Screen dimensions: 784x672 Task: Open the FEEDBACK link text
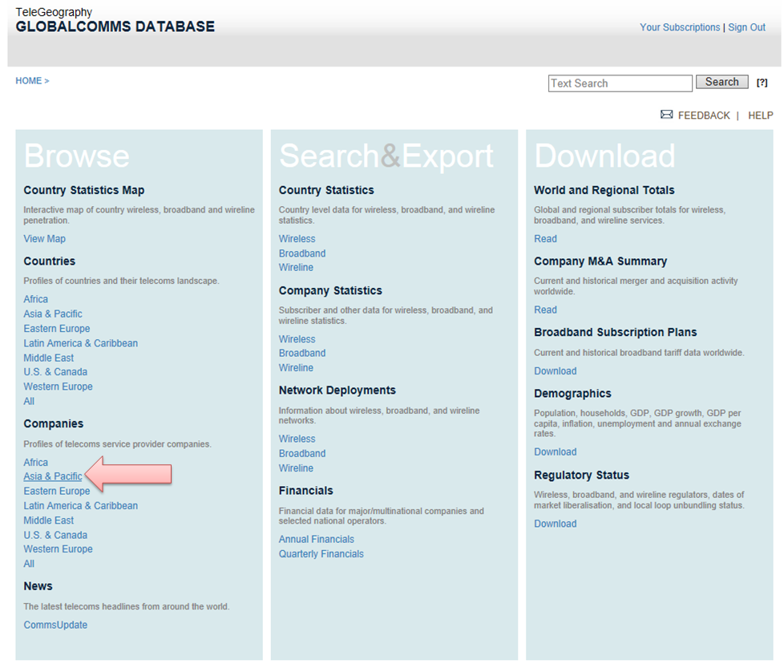tap(704, 115)
